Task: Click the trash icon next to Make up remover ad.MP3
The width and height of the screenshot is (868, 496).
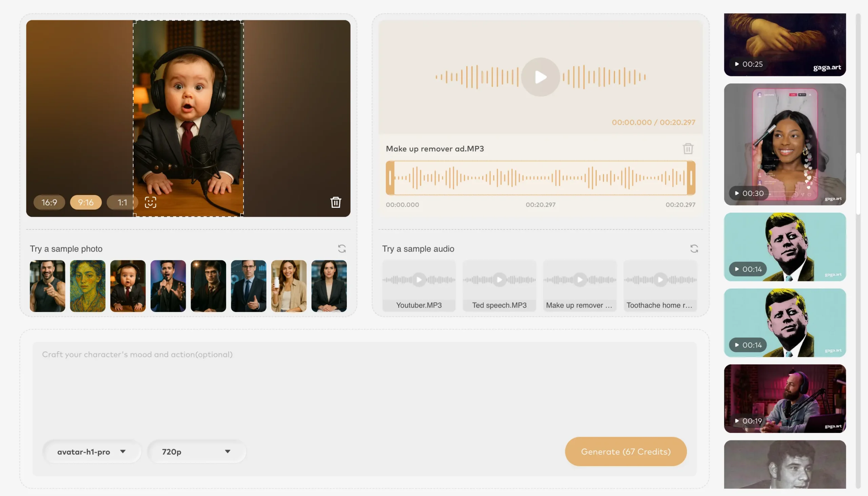Action: (x=688, y=148)
